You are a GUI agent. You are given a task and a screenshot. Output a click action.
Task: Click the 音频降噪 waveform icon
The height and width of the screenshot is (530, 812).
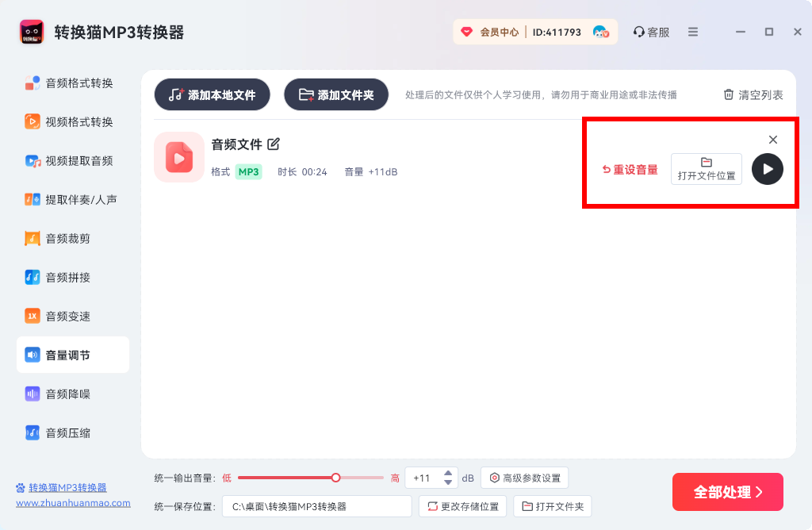coord(32,394)
